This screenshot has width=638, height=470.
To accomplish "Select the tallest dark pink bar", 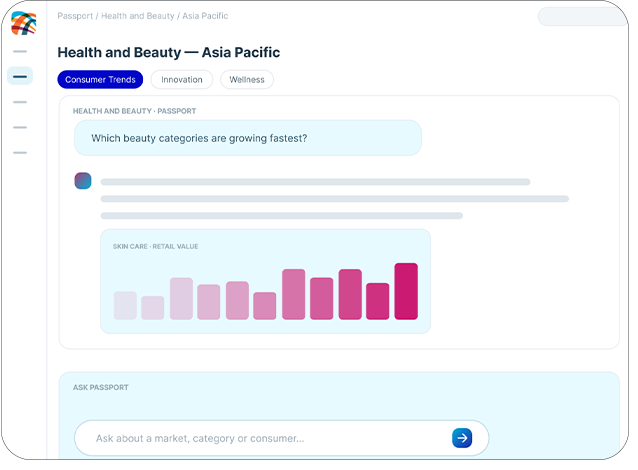I will pos(406,291).
